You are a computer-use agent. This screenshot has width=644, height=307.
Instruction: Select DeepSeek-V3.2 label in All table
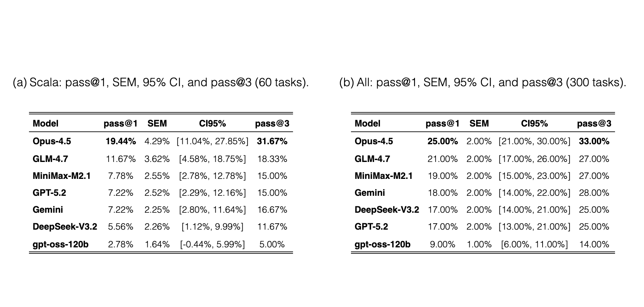tap(387, 210)
